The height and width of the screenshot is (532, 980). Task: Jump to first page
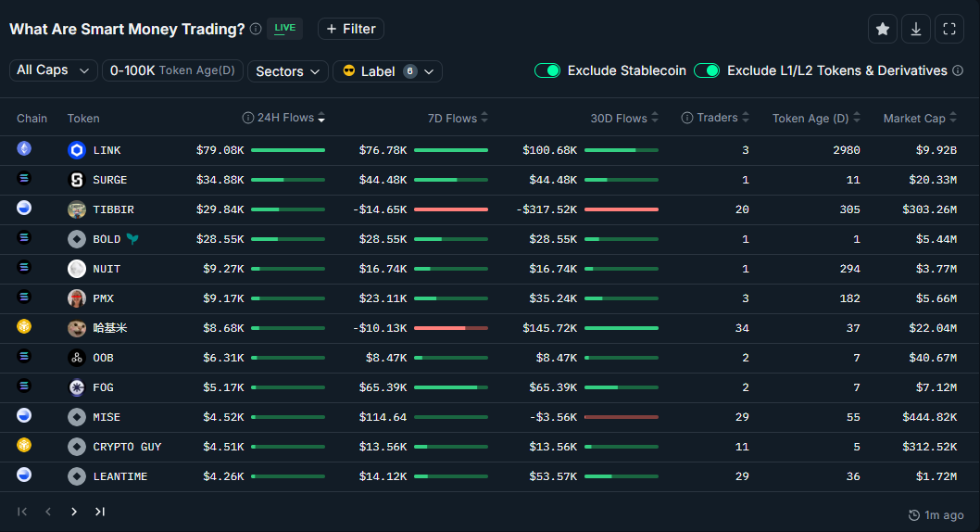tap(22, 512)
